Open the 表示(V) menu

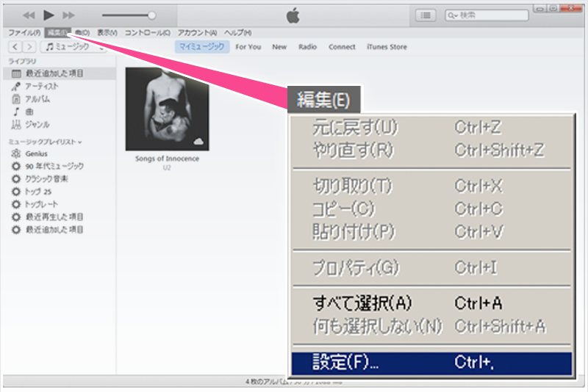[x=107, y=33]
